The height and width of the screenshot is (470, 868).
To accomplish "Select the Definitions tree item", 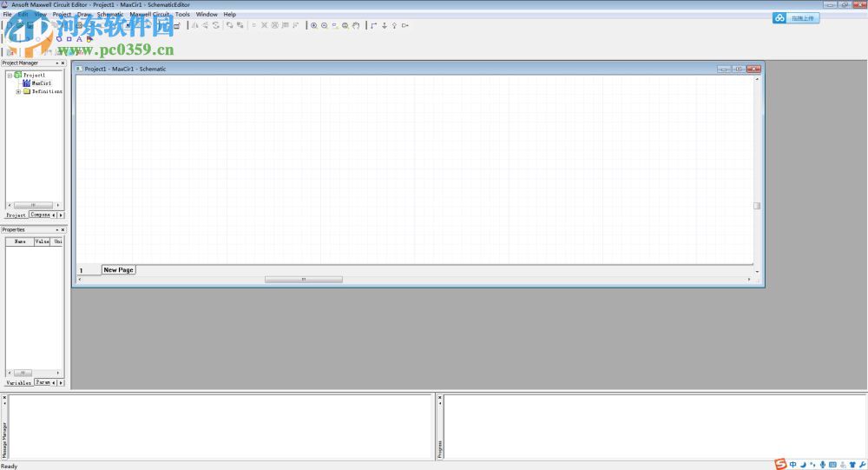I will pyautogui.click(x=47, y=91).
